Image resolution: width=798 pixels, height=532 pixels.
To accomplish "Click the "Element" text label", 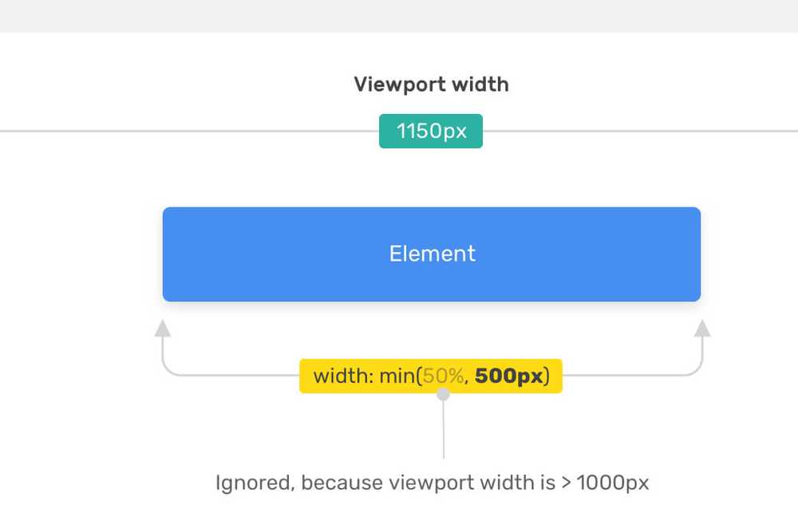I will (x=432, y=254).
